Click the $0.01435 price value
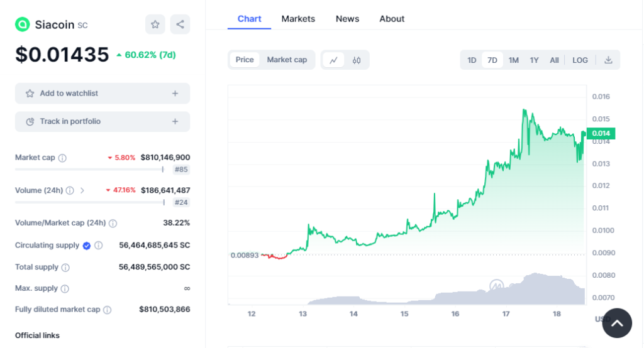The width and height of the screenshot is (644, 348). point(62,55)
